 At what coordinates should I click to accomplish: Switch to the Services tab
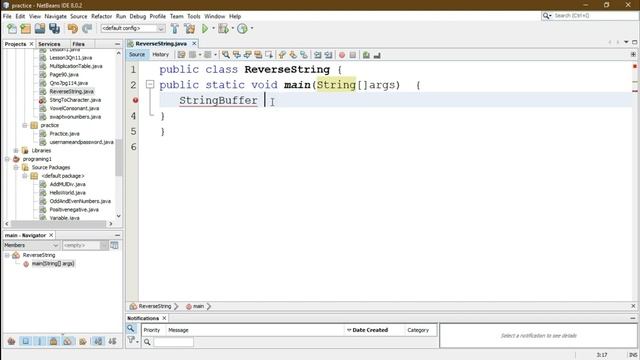tap(49, 44)
